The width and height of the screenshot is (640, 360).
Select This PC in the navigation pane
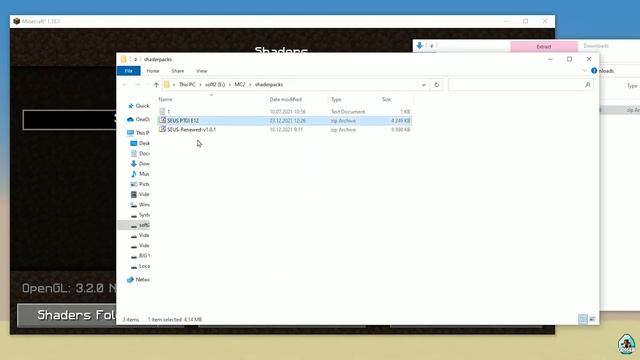click(138, 133)
